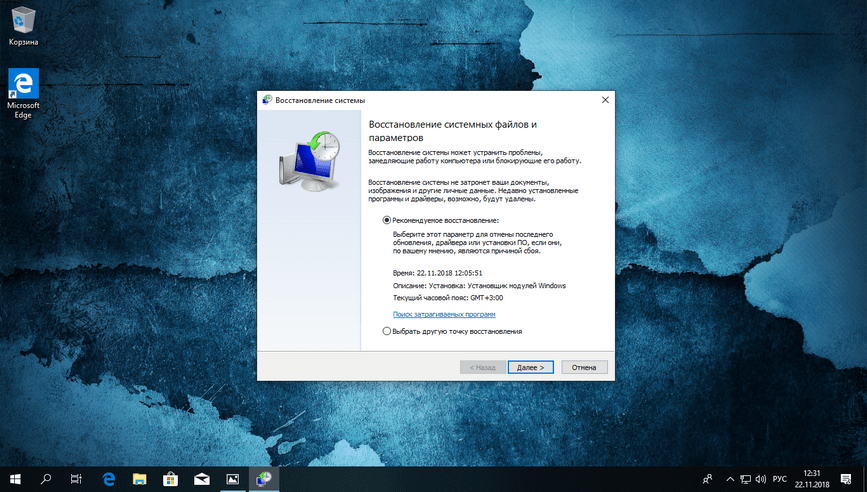Click the Поиск затрагиваемых программ link
867x492 pixels.
tap(444, 314)
